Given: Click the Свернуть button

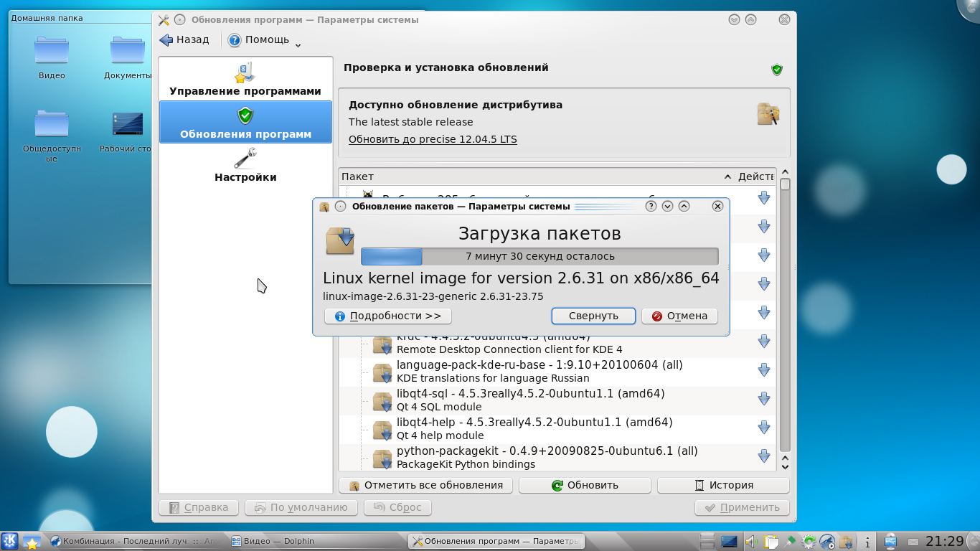Looking at the screenshot, I should point(593,316).
